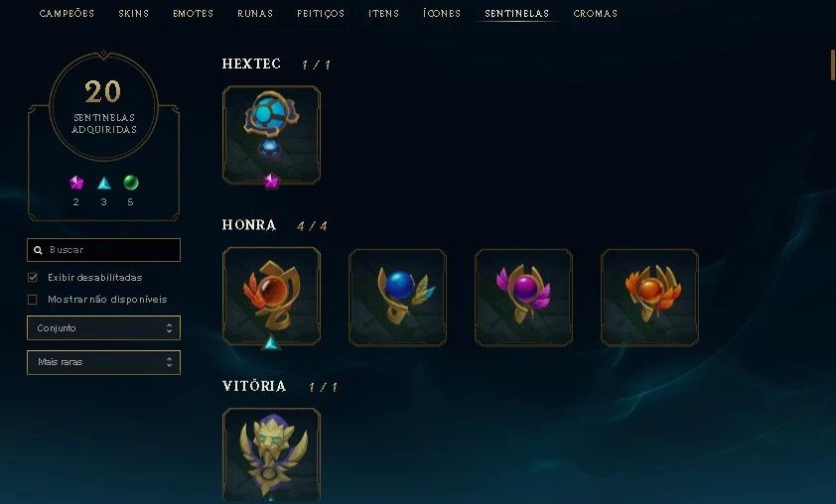Go to the Cromas tab
836x504 pixels.
[595, 13]
